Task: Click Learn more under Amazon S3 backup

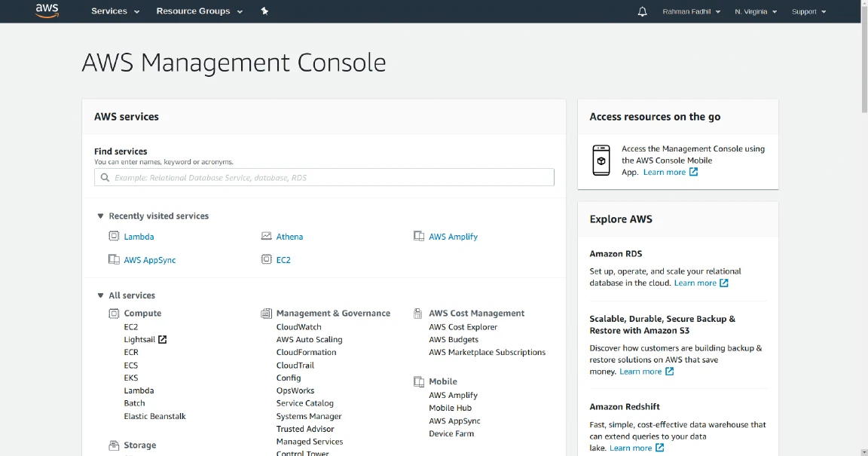Action: pos(640,372)
